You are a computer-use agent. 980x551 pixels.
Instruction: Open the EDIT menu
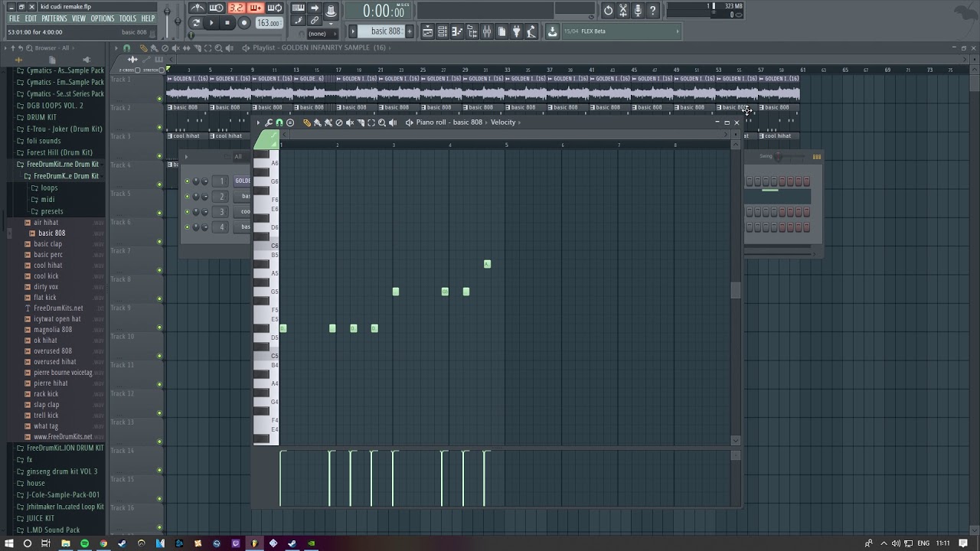tap(31, 18)
